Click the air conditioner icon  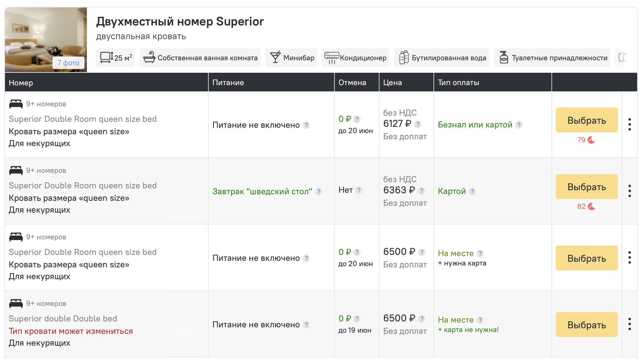tap(332, 58)
